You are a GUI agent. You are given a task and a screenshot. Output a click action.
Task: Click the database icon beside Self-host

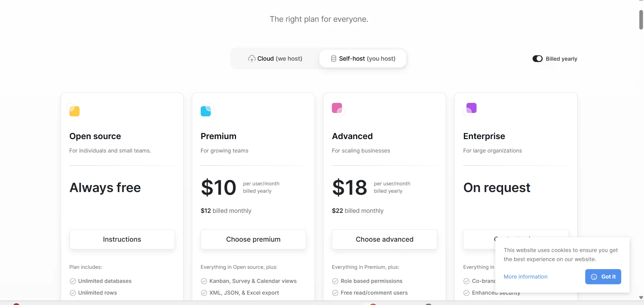(334, 59)
